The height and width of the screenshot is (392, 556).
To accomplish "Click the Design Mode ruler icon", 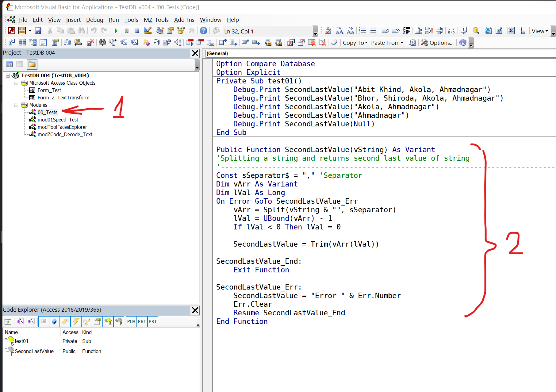I will click(x=148, y=31).
